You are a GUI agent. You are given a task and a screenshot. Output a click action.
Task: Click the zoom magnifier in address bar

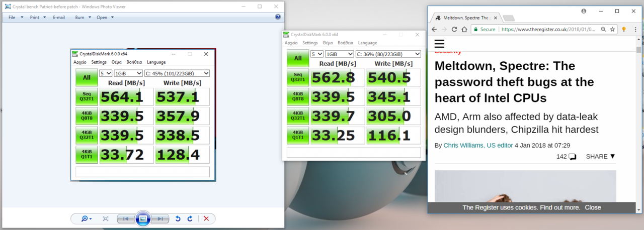click(603, 30)
